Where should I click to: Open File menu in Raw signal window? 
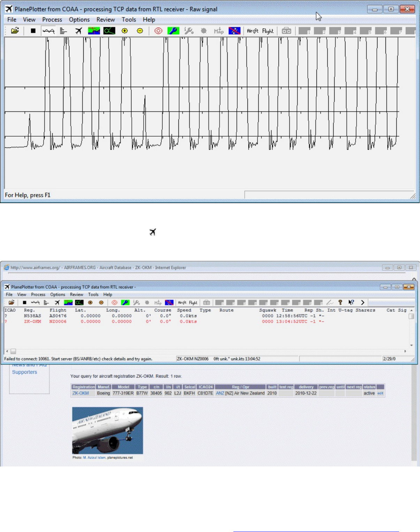pyautogui.click(x=12, y=20)
